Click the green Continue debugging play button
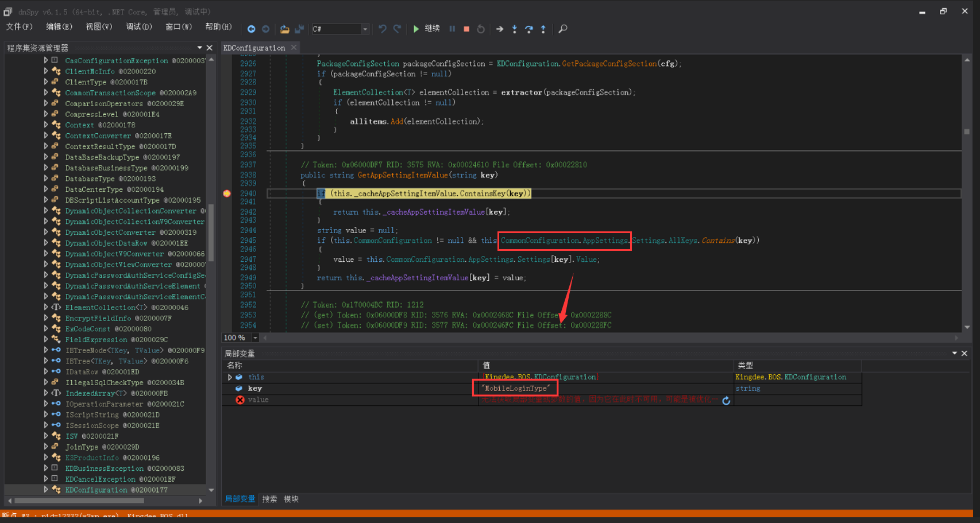The height and width of the screenshot is (523, 980). [x=416, y=29]
